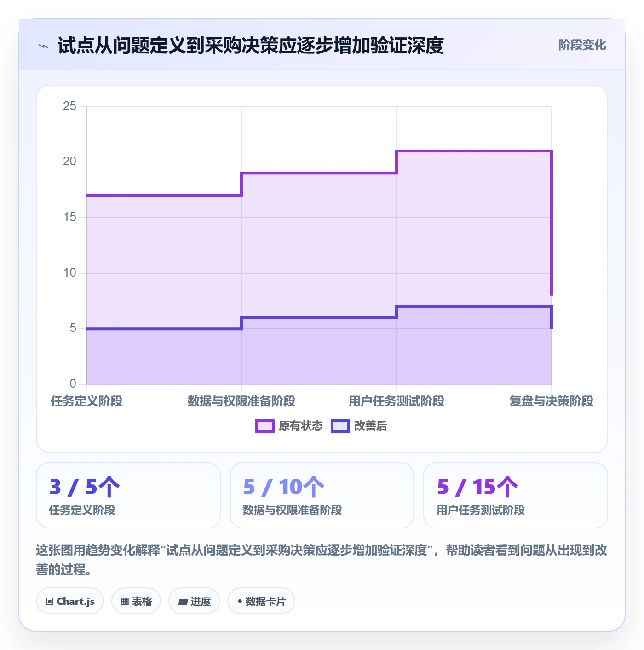Click the 5 / 10个 metric value
The height and width of the screenshot is (650, 644).
284,487
